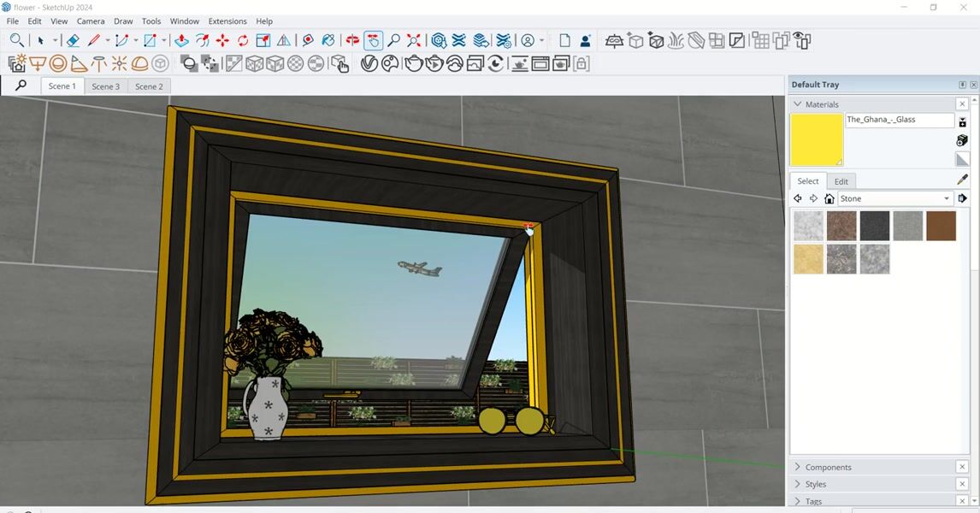
Task: Expand the Styles panel
Action: coord(816,484)
